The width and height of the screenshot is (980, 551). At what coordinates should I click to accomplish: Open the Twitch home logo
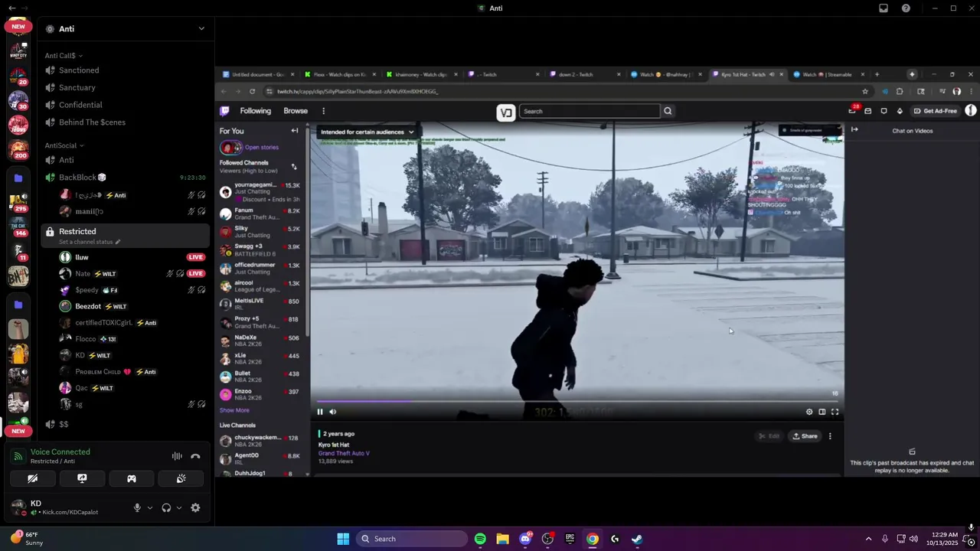[224, 111]
